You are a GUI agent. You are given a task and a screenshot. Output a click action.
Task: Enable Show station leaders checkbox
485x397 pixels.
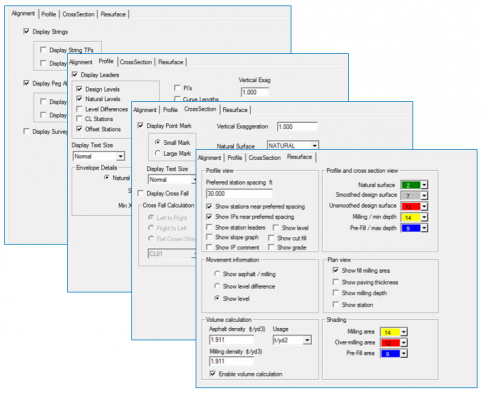tap(209, 227)
